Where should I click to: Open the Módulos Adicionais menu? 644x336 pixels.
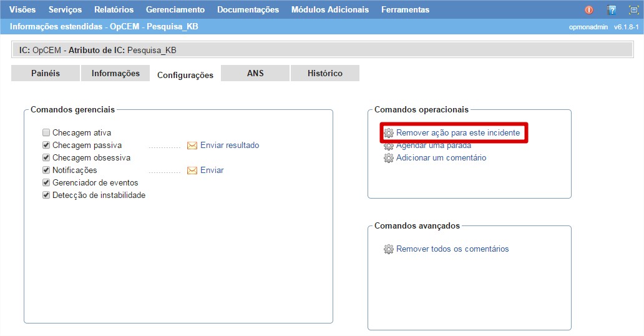pos(329,10)
